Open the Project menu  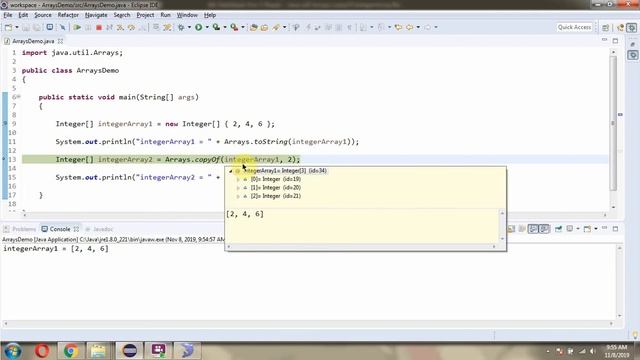(145, 15)
